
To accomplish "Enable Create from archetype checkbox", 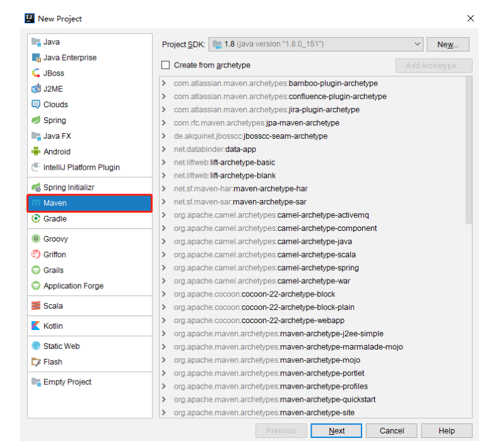I will point(165,65).
